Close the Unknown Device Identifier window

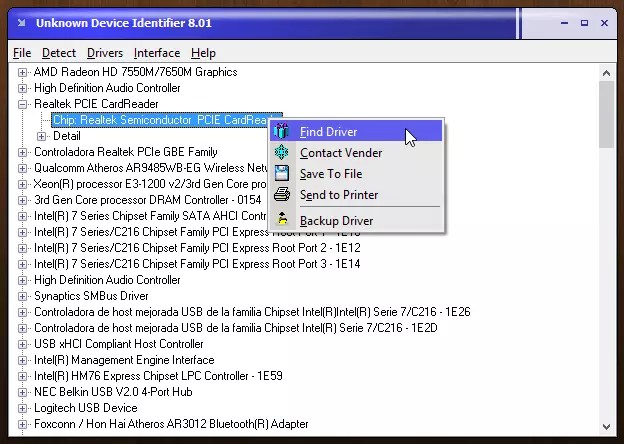pos(604,23)
